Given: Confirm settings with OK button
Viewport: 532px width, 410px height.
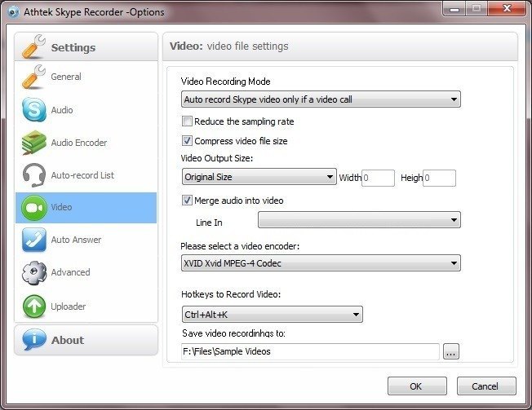Looking at the screenshot, I should click(417, 386).
